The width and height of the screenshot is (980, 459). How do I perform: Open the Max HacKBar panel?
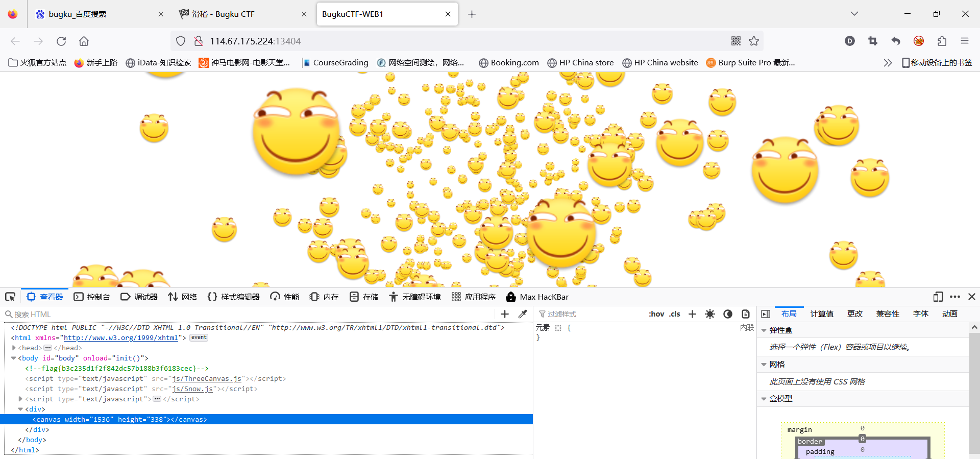[537, 297]
